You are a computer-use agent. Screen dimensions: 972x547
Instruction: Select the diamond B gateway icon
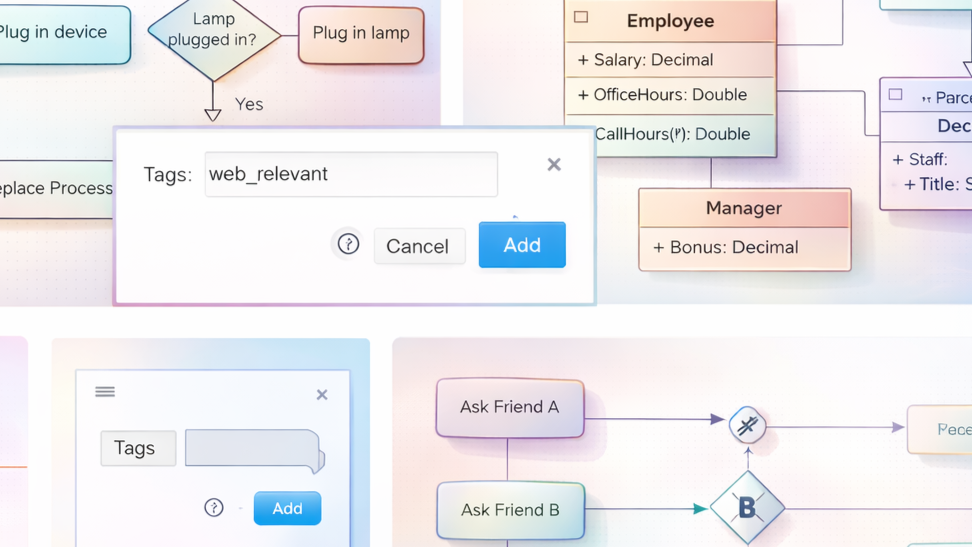click(x=747, y=508)
